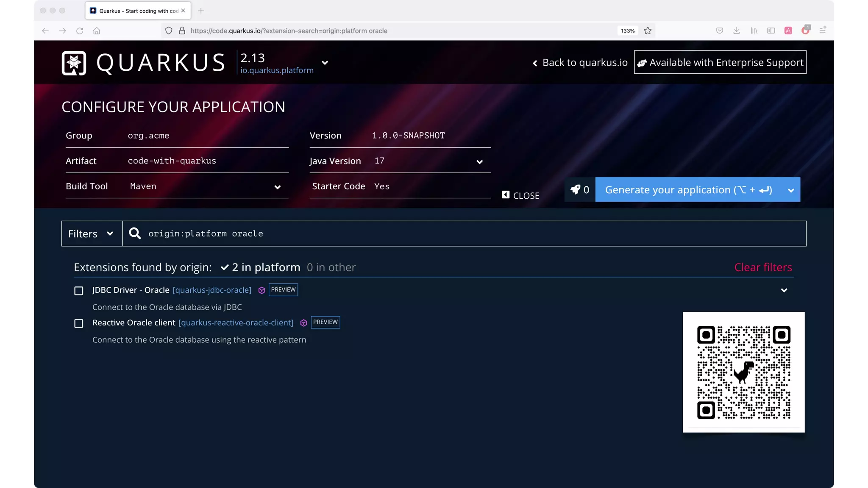Toggle the sidebar view icon

click(771, 30)
